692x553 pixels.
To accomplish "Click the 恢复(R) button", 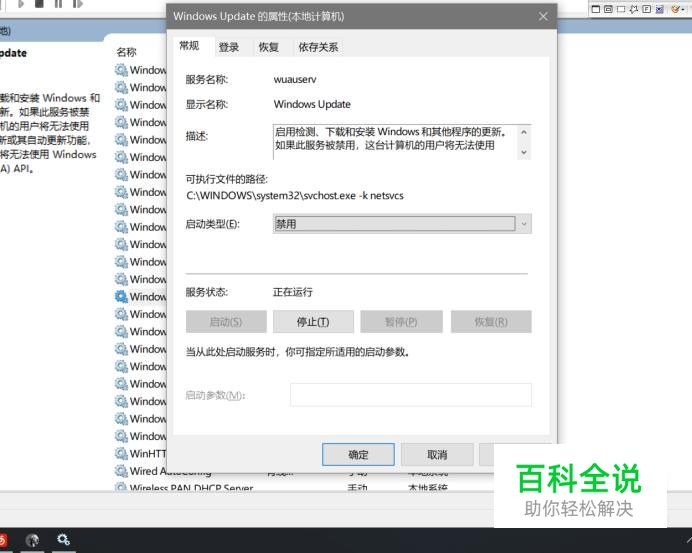I will pyautogui.click(x=491, y=322).
